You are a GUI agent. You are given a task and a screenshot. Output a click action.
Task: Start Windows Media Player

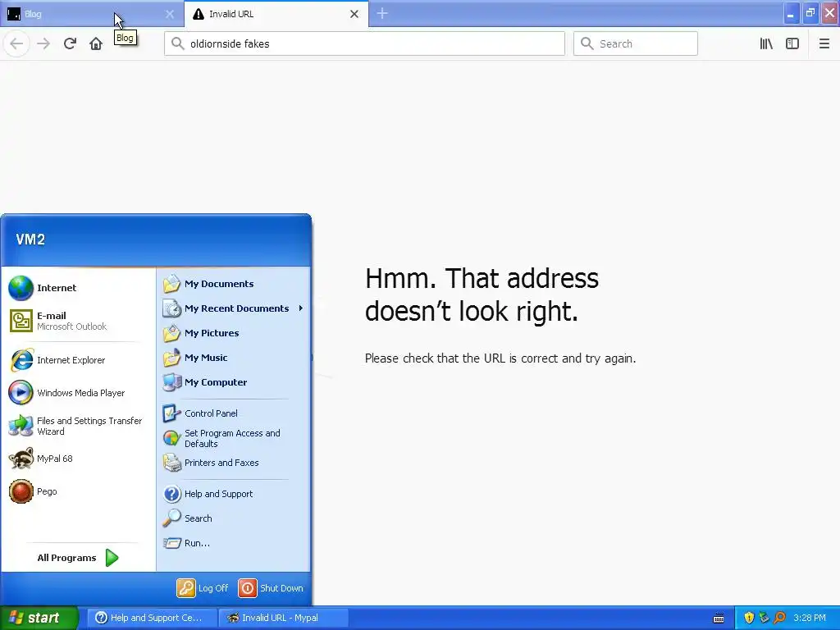pos(79,393)
